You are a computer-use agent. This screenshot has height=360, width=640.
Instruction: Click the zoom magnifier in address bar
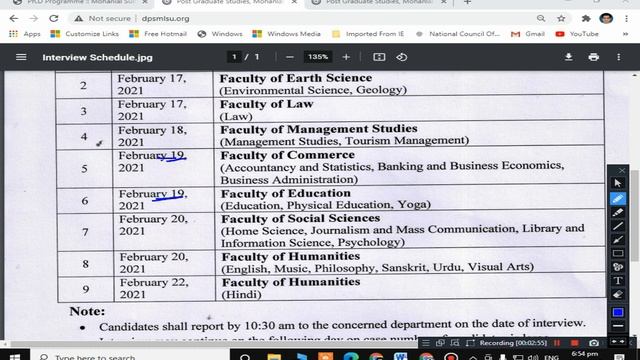(541, 18)
